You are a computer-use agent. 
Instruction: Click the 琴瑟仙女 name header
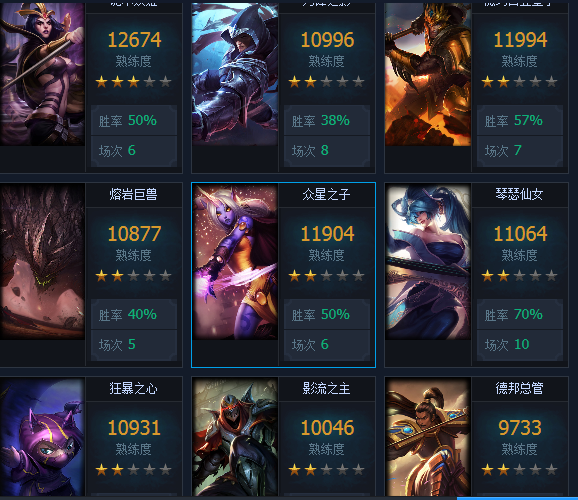519,194
